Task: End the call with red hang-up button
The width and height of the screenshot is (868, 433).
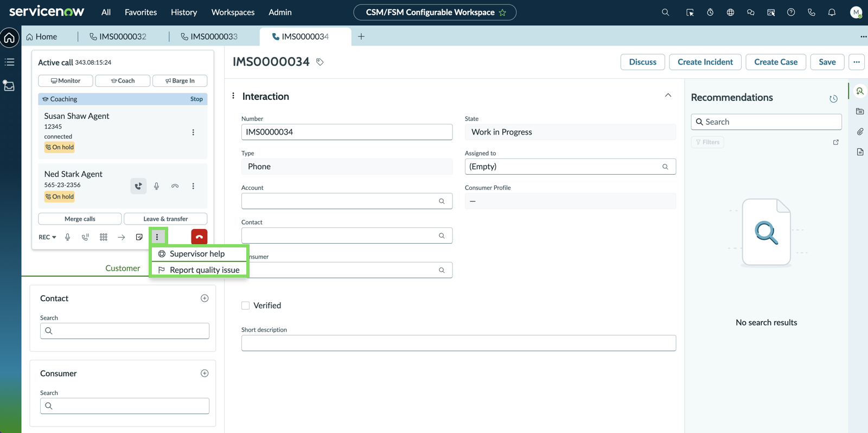Action: pyautogui.click(x=199, y=237)
